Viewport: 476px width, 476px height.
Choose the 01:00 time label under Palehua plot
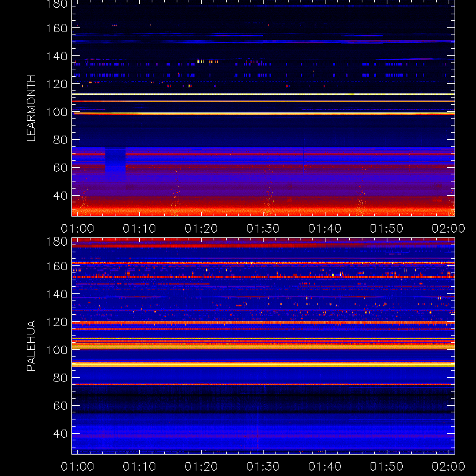click(x=77, y=466)
